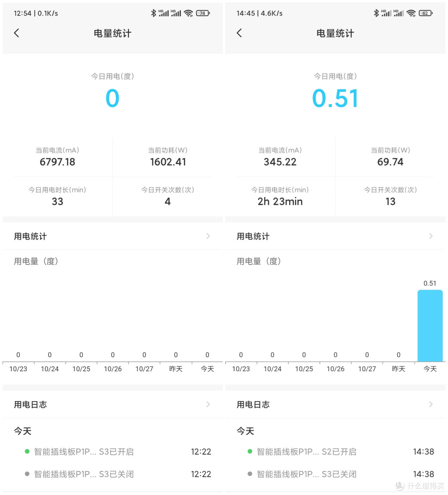Select 10/27 on right chart axis

click(x=367, y=369)
